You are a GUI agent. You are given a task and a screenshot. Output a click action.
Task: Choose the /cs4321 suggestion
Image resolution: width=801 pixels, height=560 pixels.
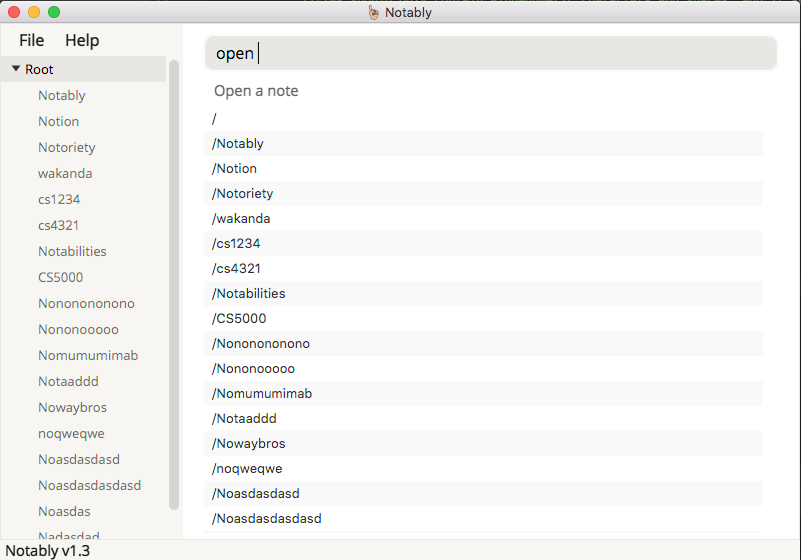tap(483, 269)
